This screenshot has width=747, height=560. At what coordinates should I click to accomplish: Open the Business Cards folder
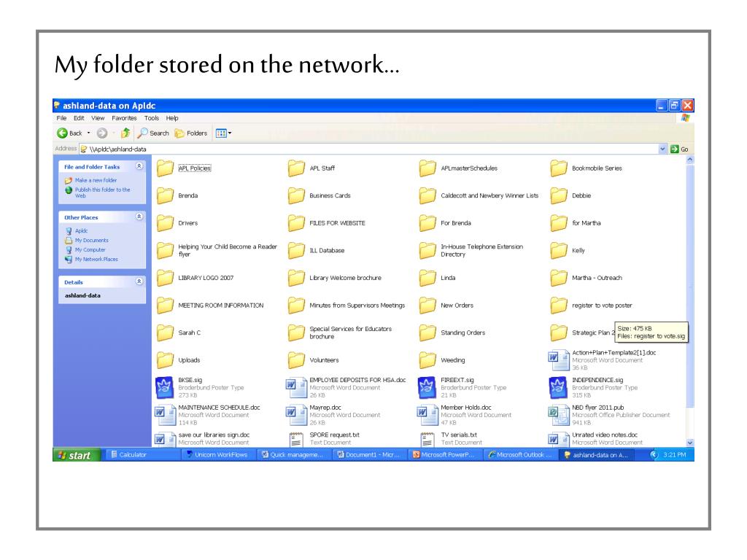[320, 195]
